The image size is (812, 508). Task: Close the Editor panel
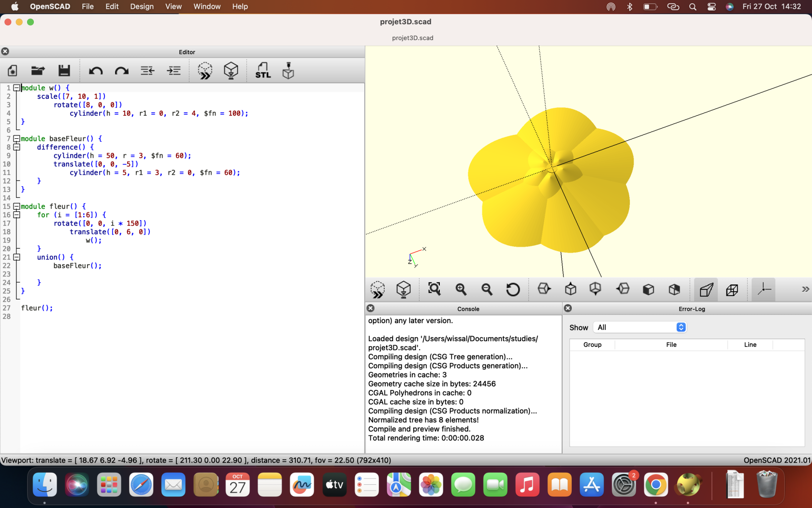(x=5, y=51)
